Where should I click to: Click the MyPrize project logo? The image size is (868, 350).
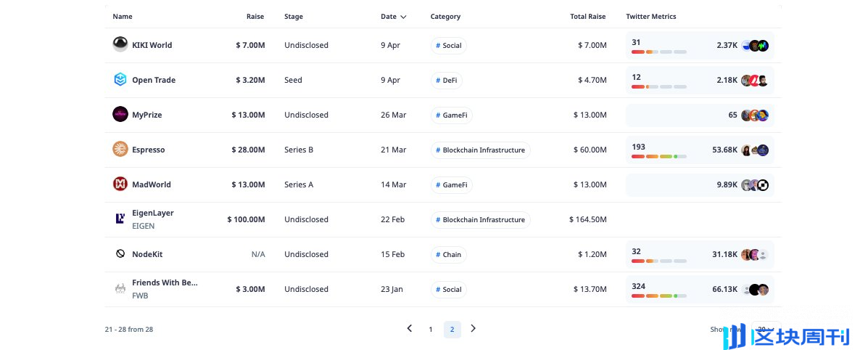tap(120, 115)
